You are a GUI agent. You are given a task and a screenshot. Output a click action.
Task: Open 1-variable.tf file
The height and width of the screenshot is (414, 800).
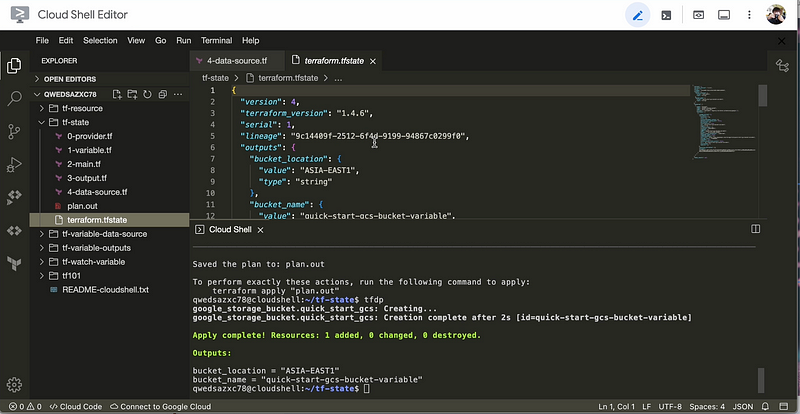(89, 150)
